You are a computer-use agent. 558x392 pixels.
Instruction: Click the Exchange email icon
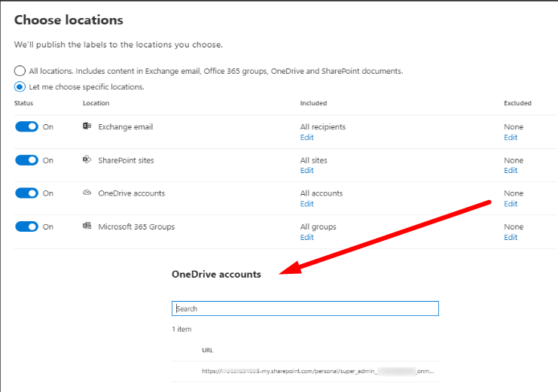87,126
